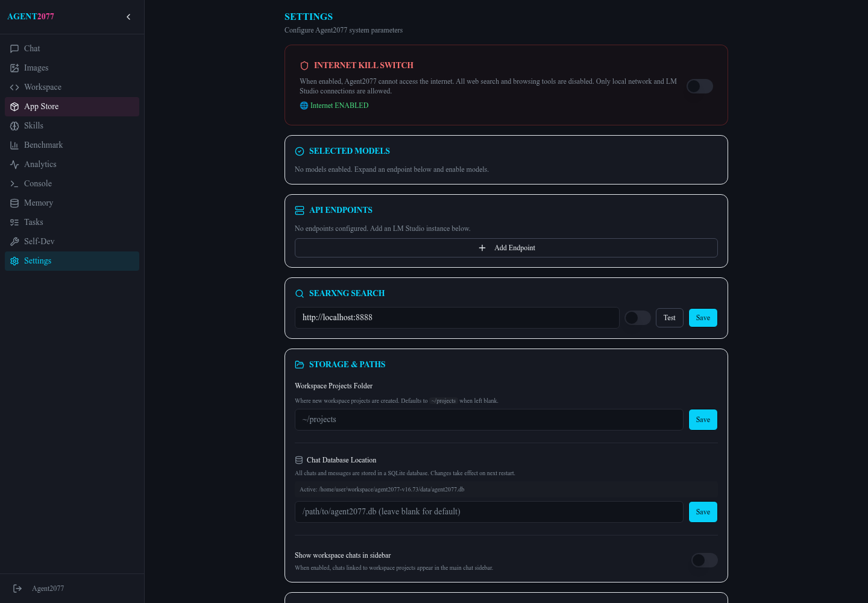The width and height of the screenshot is (868, 603).
Task: Open the Chat page
Action: [x=72, y=49]
